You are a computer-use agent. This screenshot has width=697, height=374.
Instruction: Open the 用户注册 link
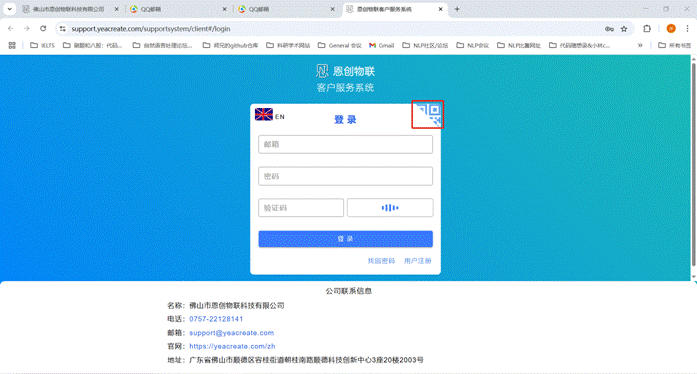(x=417, y=261)
